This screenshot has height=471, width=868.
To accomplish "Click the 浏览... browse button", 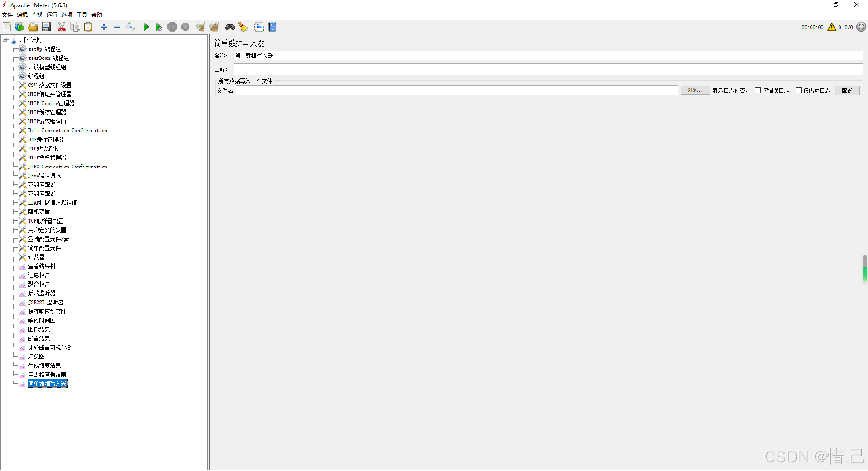I will pyautogui.click(x=695, y=90).
